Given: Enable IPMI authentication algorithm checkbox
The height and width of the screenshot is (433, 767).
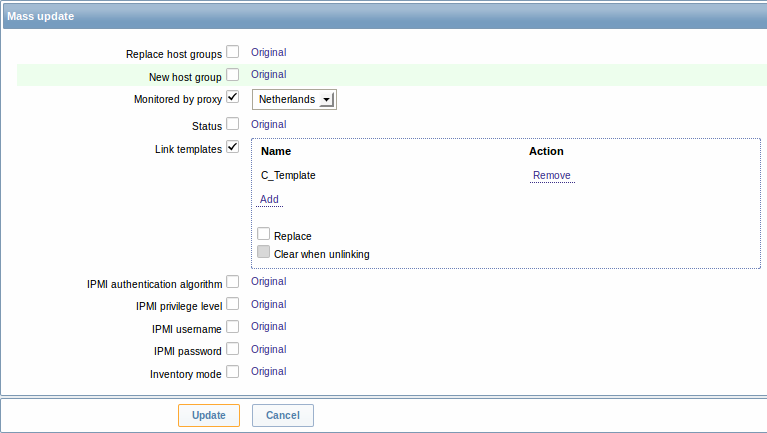Looking at the screenshot, I should click(232, 281).
